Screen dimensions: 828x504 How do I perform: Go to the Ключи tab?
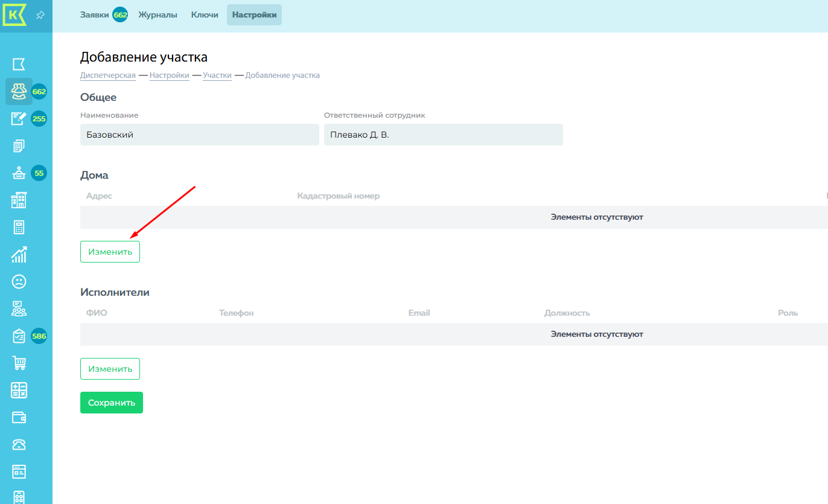click(x=205, y=15)
